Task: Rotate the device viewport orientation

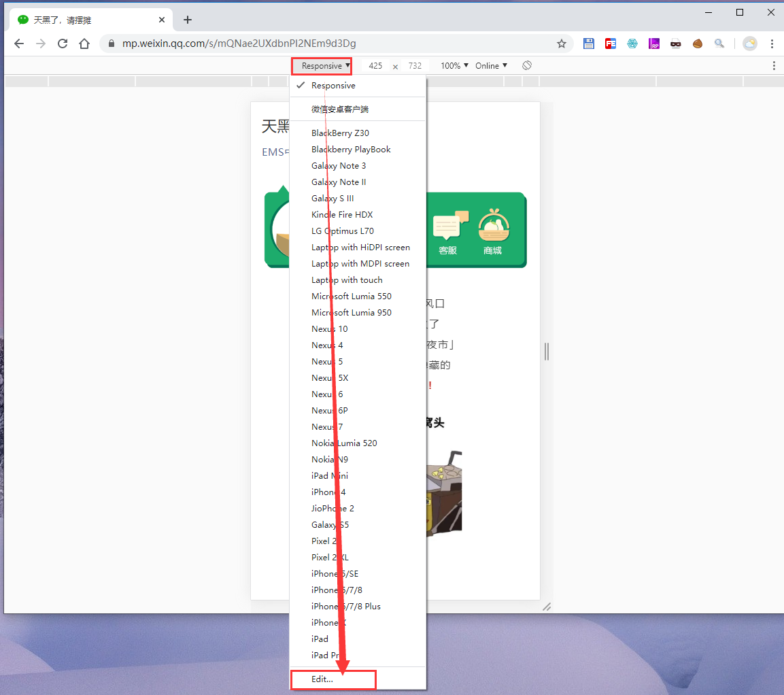Action: tap(527, 65)
